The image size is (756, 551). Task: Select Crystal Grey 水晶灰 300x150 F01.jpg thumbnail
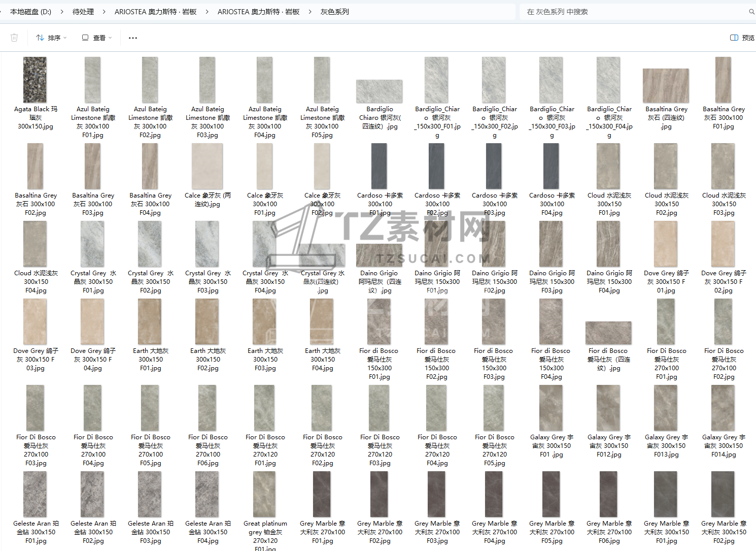click(92, 244)
